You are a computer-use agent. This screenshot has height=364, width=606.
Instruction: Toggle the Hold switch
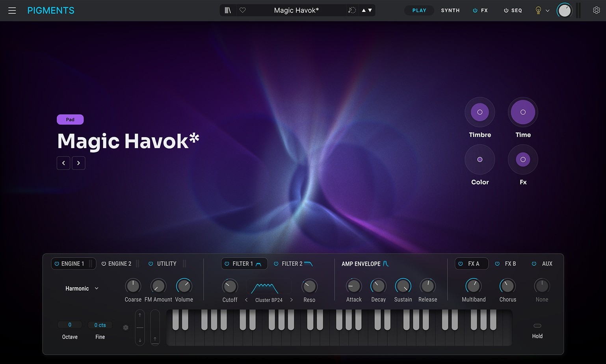(537, 326)
